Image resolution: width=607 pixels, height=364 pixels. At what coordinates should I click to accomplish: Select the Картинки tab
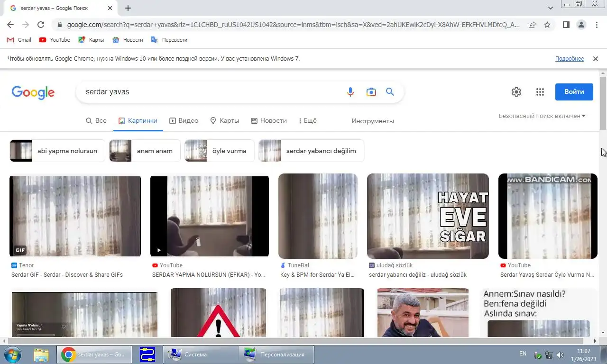tap(138, 121)
